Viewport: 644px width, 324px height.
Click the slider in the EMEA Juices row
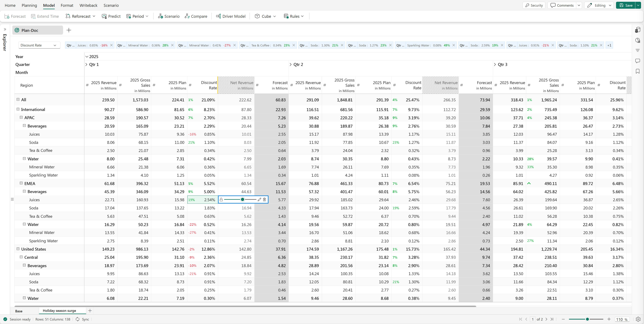[x=242, y=200]
